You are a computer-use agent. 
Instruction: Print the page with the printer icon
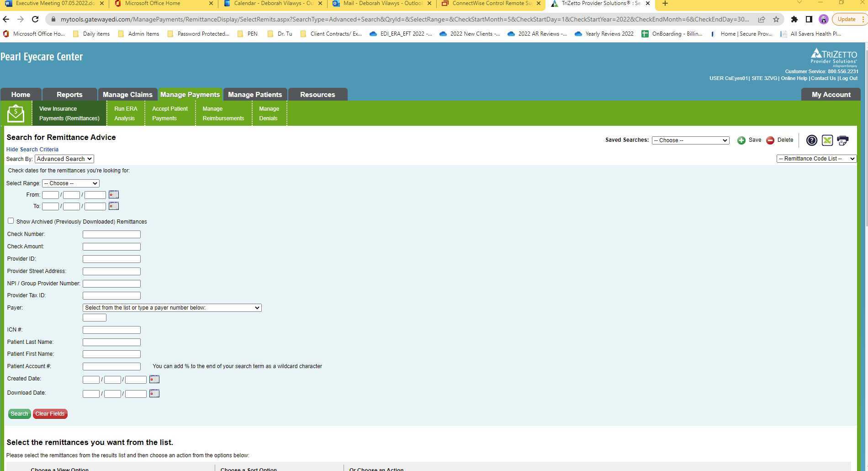[842, 140]
